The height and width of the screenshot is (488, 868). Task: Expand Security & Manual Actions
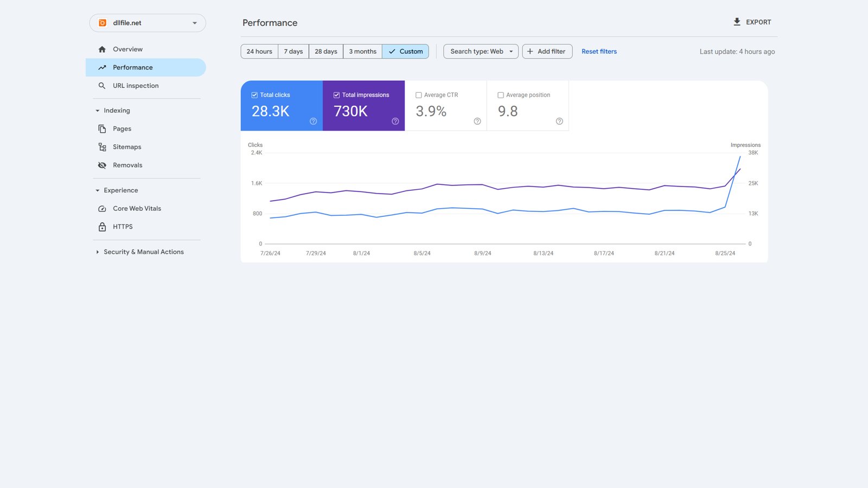[x=97, y=252]
